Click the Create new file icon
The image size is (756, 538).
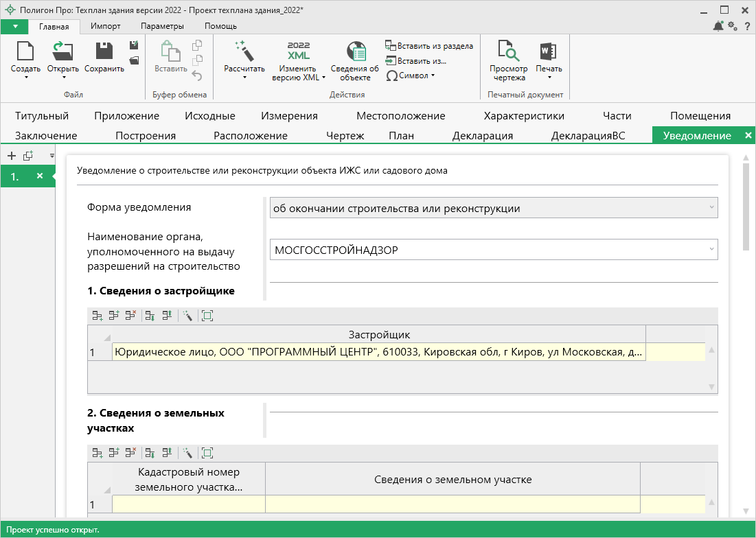[x=25, y=52]
